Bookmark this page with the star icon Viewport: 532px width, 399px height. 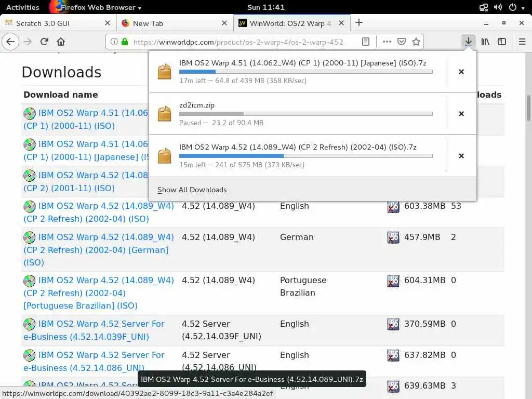pos(416,42)
